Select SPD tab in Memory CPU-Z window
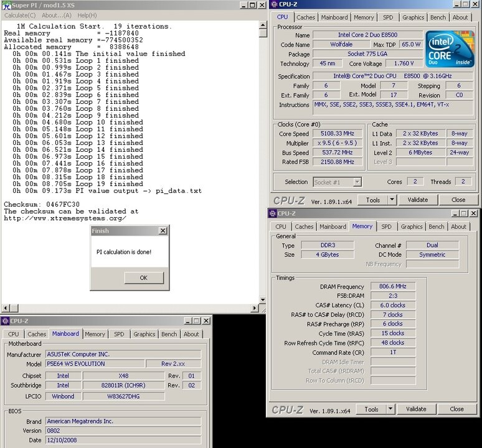 386,226
